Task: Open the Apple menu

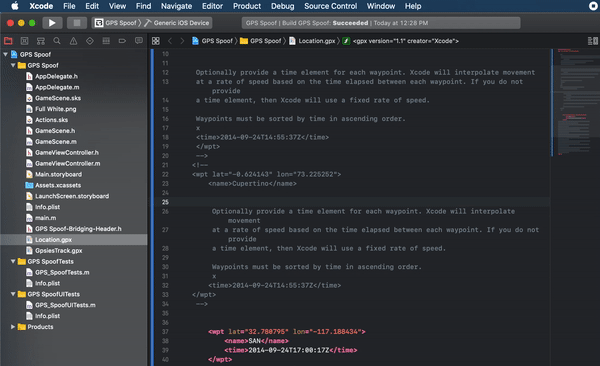Action: tap(15, 6)
